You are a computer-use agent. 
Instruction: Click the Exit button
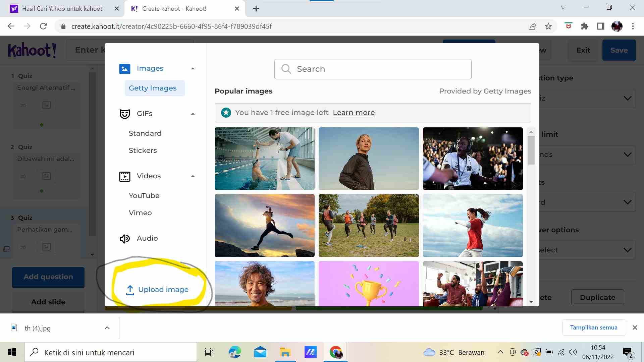pyautogui.click(x=583, y=50)
